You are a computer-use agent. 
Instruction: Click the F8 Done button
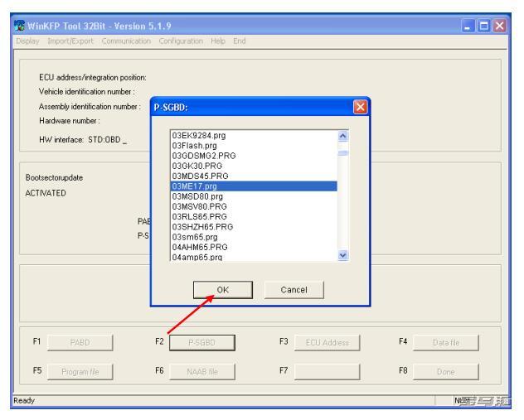point(446,372)
